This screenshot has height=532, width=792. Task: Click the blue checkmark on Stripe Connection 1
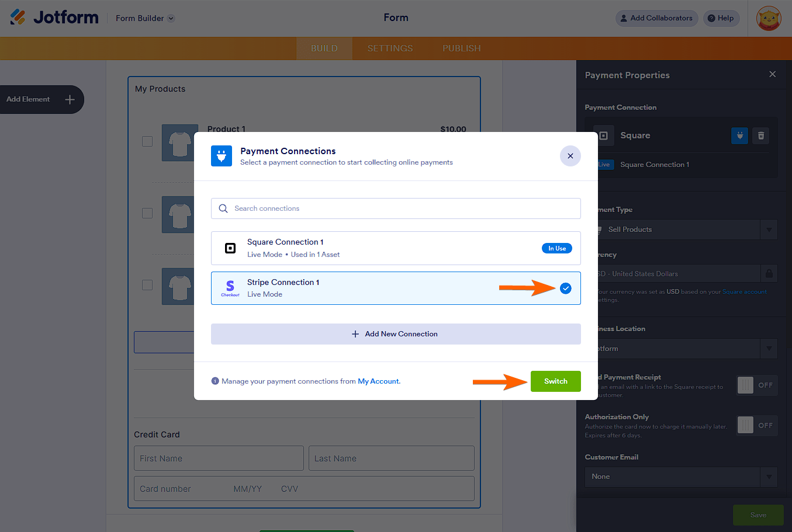coord(565,288)
